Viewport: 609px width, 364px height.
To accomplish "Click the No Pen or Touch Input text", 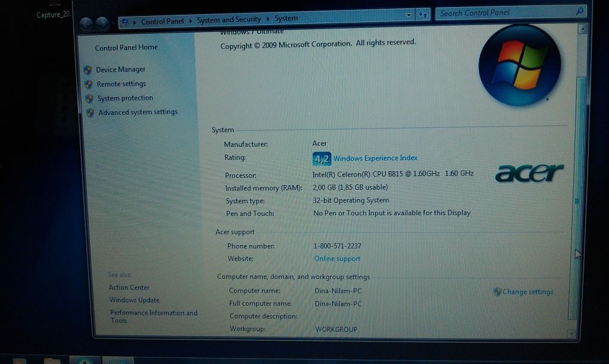I will 392,213.
